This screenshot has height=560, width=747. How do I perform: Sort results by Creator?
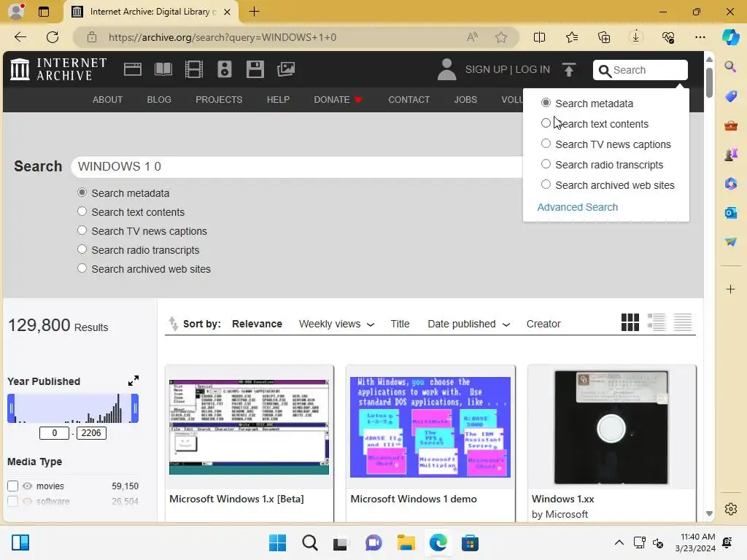click(543, 324)
